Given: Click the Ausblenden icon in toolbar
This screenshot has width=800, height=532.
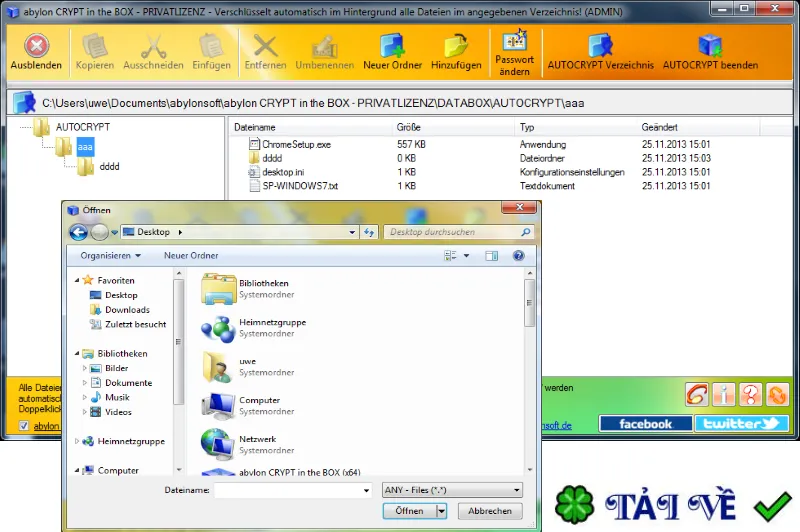Looking at the screenshot, I should 36,45.
